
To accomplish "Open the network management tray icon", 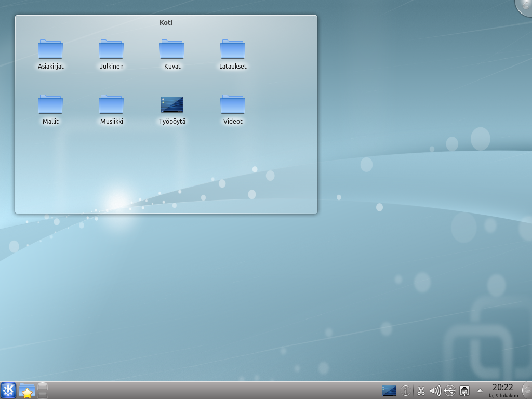I will click(x=464, y=391).
